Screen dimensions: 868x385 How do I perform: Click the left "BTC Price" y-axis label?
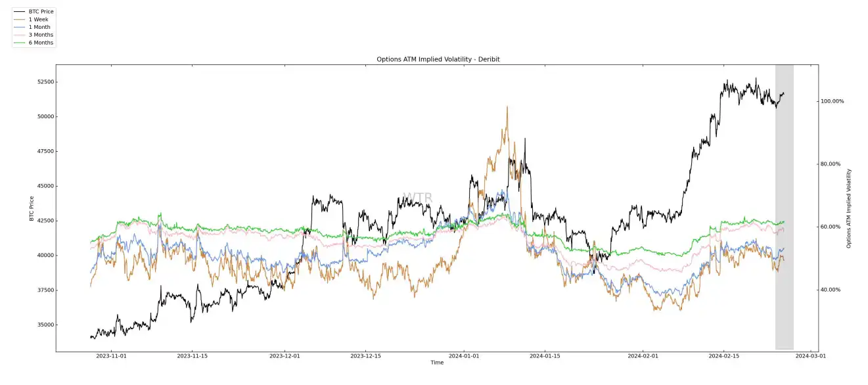tap(32, 208)
